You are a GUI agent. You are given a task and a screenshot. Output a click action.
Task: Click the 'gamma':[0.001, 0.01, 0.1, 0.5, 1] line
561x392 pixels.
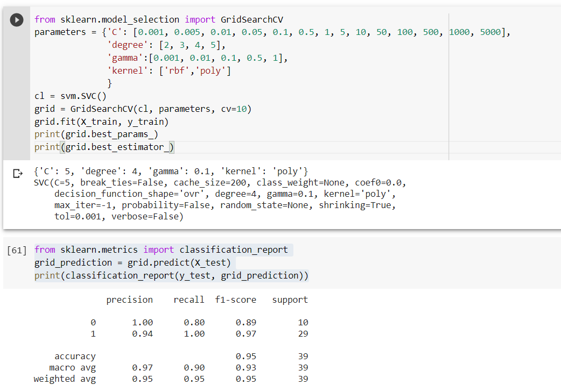click(198, 58)
